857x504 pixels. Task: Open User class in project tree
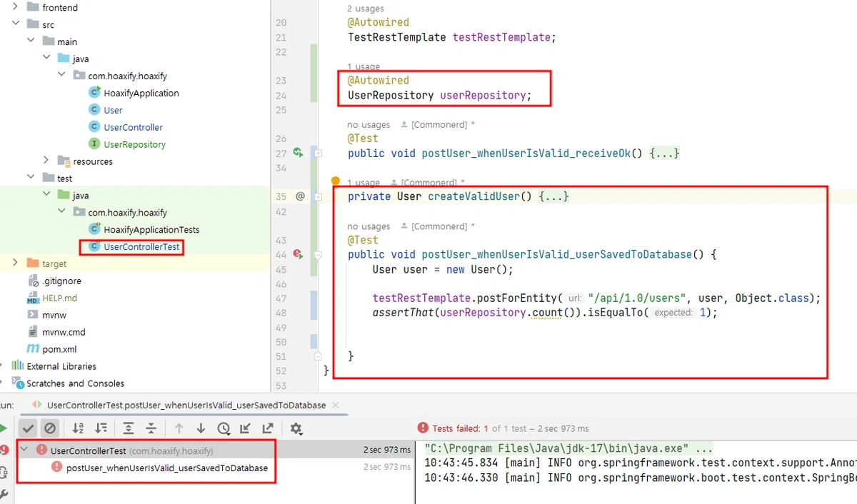pos(113,110)
